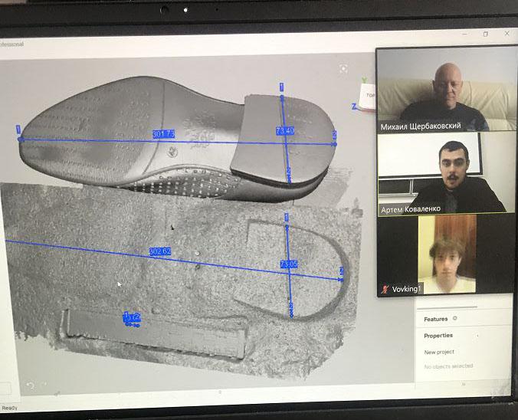
Task: Open the Properties panel section
Action: click(x=438, y=336)
